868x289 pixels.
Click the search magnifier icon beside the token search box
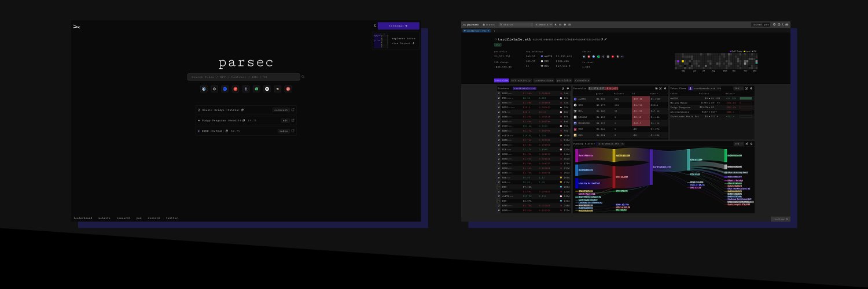click(x=303, y=77)
